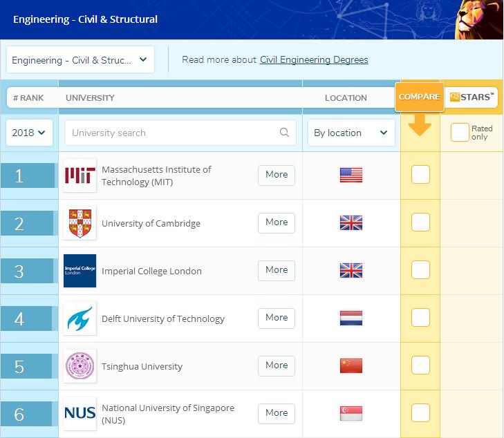Click the Tsinghua University seal logo
Image resolution: width=504 pixels, height=438 pixels.
click(x=80, y=366)
